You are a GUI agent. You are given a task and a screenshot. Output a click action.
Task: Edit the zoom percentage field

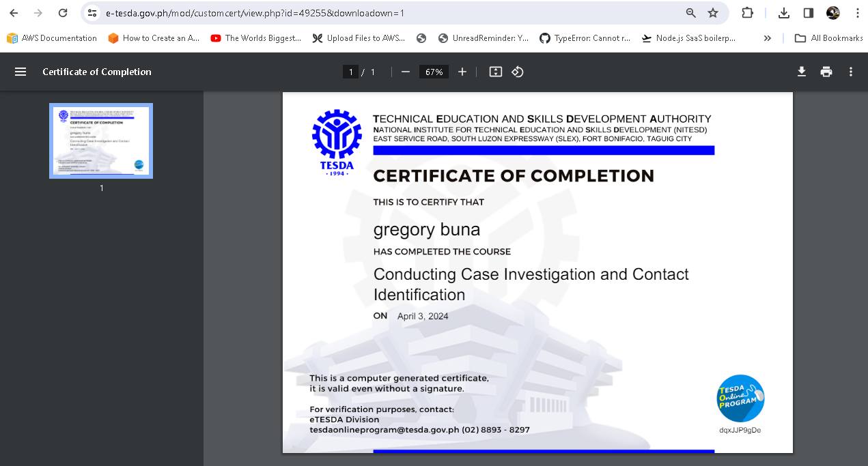(434, 72)
